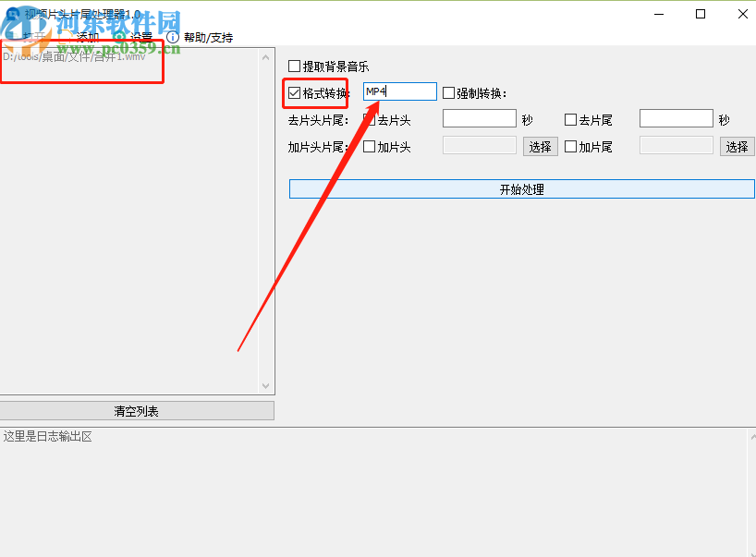
Task: Start processing with 开始处理 button
Action: [x=521, y=189]
